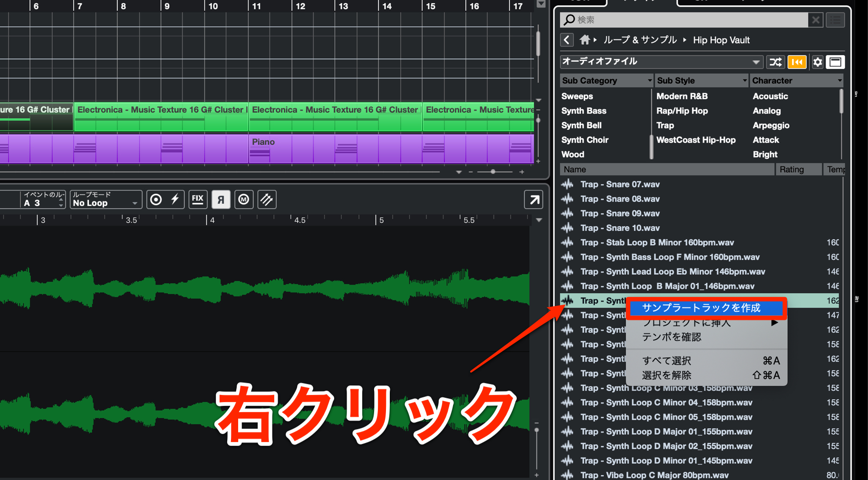Click the zoom in plus beside zoom slider
The height and width of the screenshot is (480, 868).
point(521,172)
